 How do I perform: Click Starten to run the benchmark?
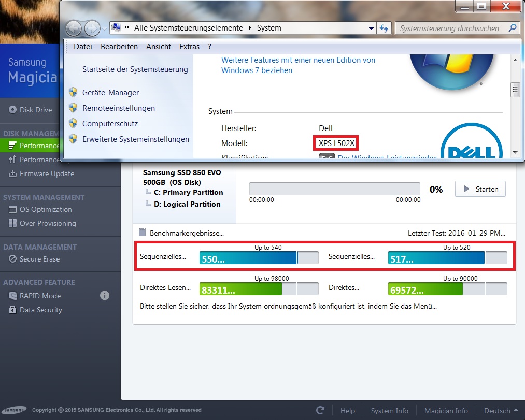tap(480, 189)
